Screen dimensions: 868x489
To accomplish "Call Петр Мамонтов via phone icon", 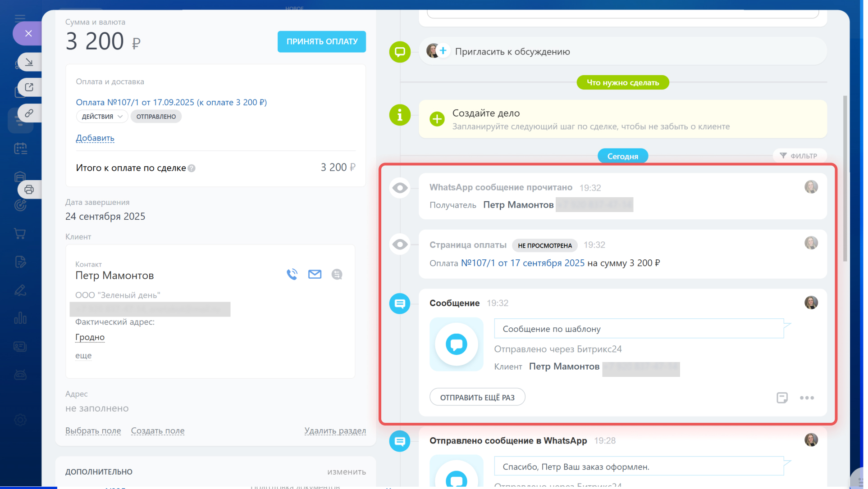I will click(292, 274).
